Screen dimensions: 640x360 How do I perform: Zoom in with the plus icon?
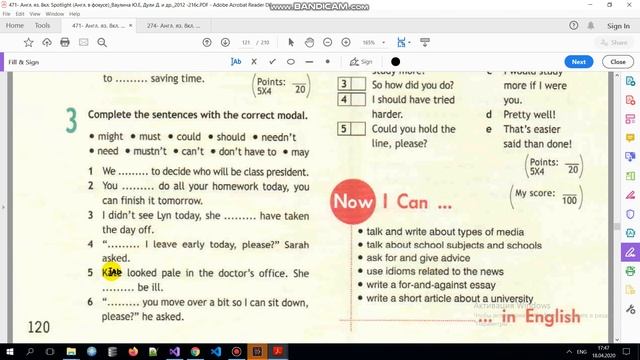click(x=346, y=42)
